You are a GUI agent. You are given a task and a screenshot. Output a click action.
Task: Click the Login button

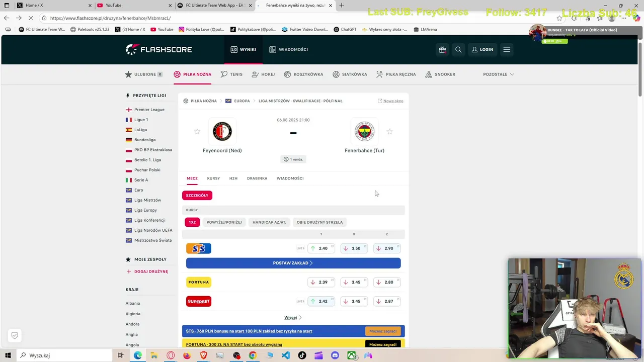[482, 49]
